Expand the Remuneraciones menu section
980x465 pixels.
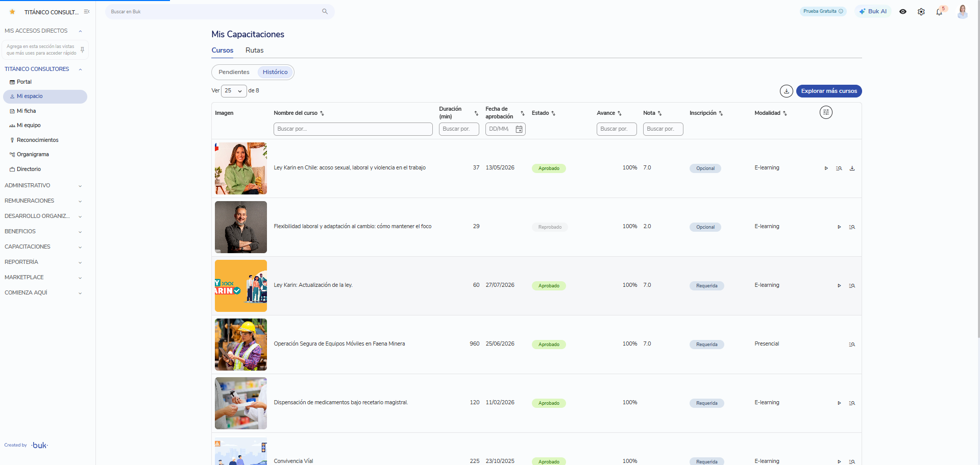point(43,201)
